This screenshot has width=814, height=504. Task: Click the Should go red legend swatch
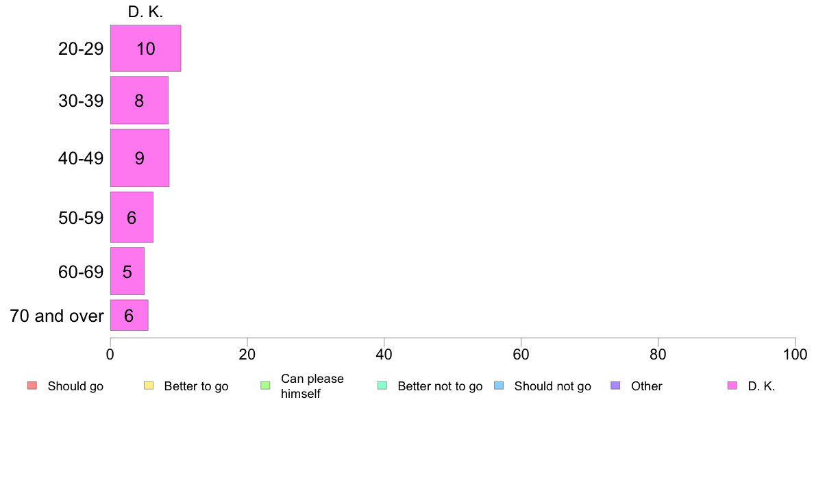tap(32, 386)
